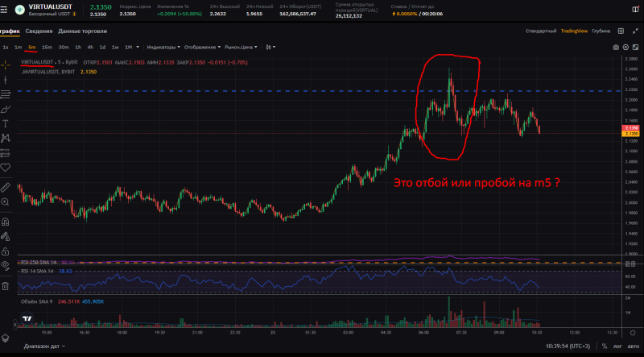
Task: Open the horizontal lines drawing tool
Action: point(6,94)
